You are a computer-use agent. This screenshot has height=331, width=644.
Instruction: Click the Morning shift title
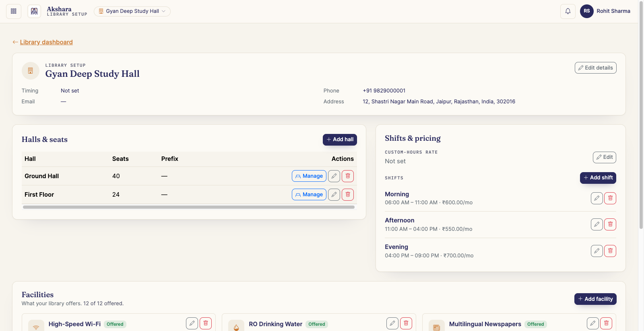[397, 194]
